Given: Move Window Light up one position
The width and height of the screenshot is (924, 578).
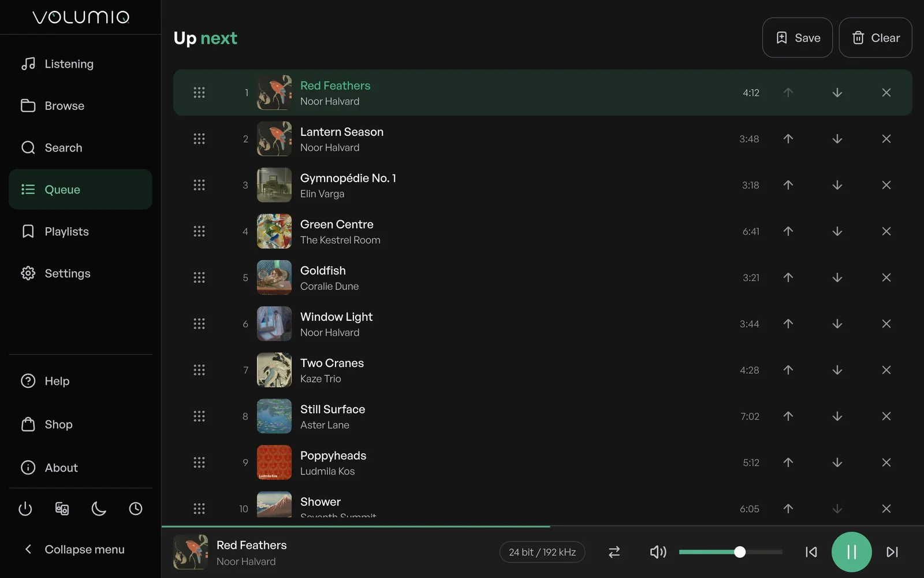Looking at the screenshot, I should [x=788, y=324].
